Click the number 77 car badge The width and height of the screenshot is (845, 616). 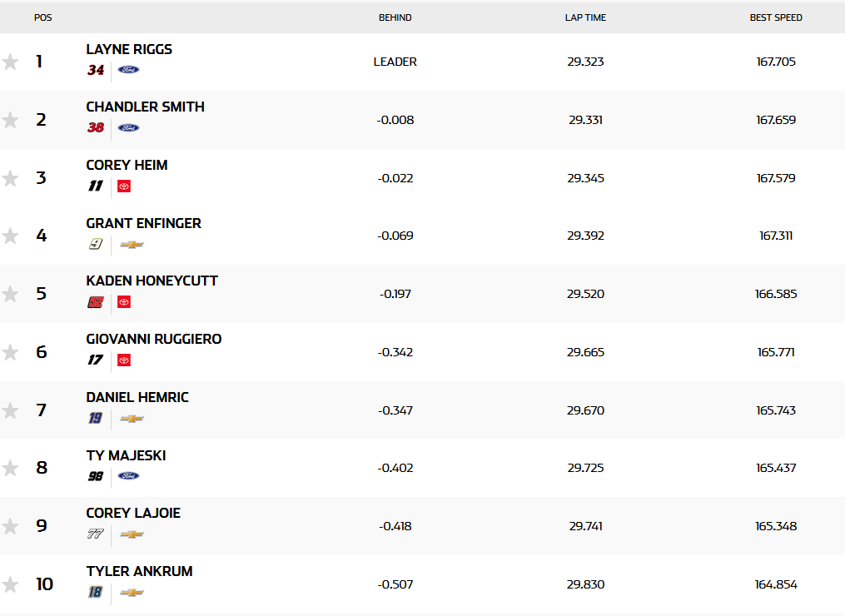(x=95, y=534)
